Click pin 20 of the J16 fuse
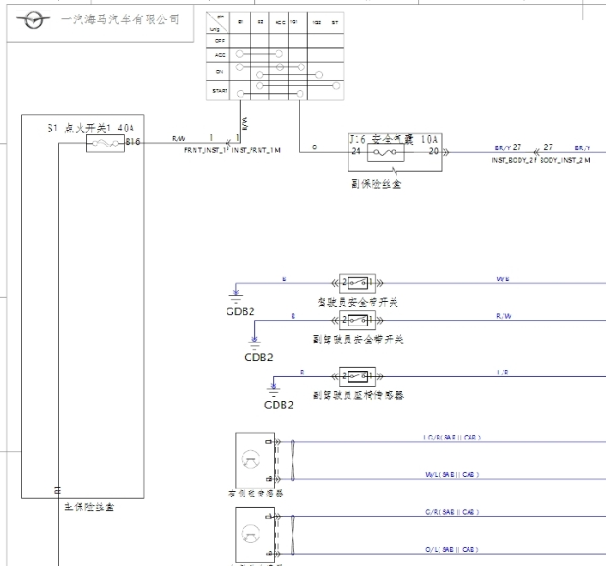Screen dimensions: 606x566 point(434,151)
